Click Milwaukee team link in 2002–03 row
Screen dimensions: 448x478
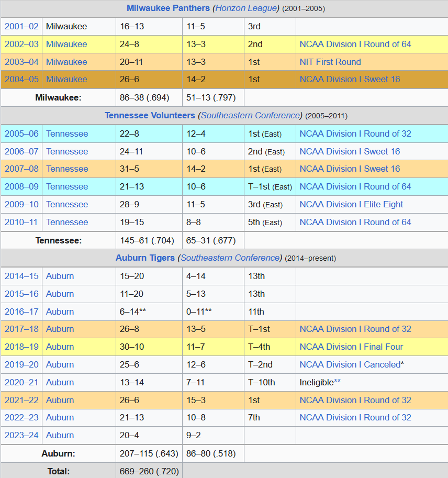66,44
